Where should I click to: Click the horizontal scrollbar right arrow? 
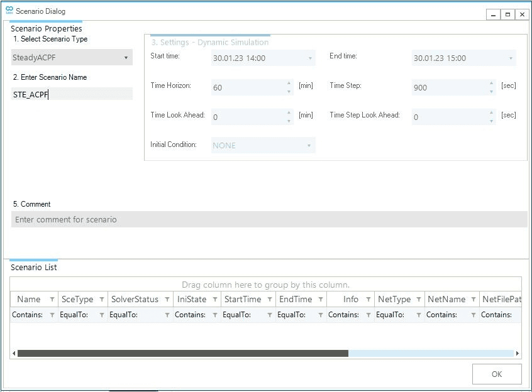pos(518,354)
